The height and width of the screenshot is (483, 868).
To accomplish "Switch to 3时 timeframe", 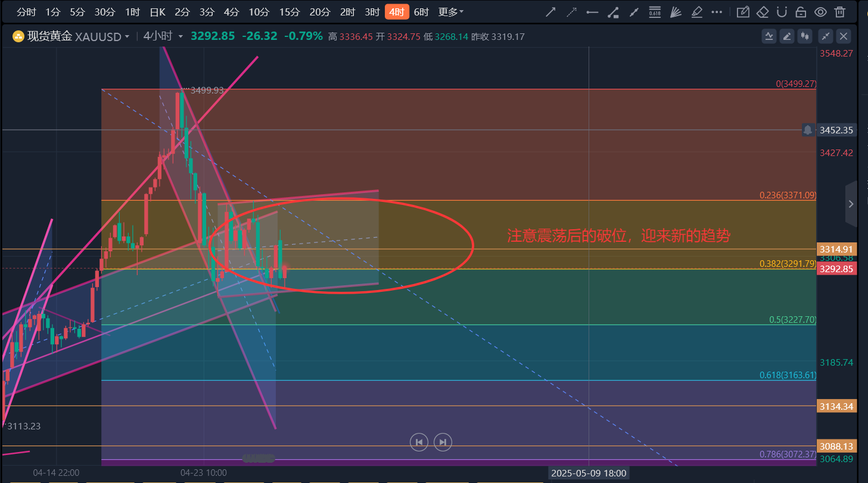I will 372,12.
